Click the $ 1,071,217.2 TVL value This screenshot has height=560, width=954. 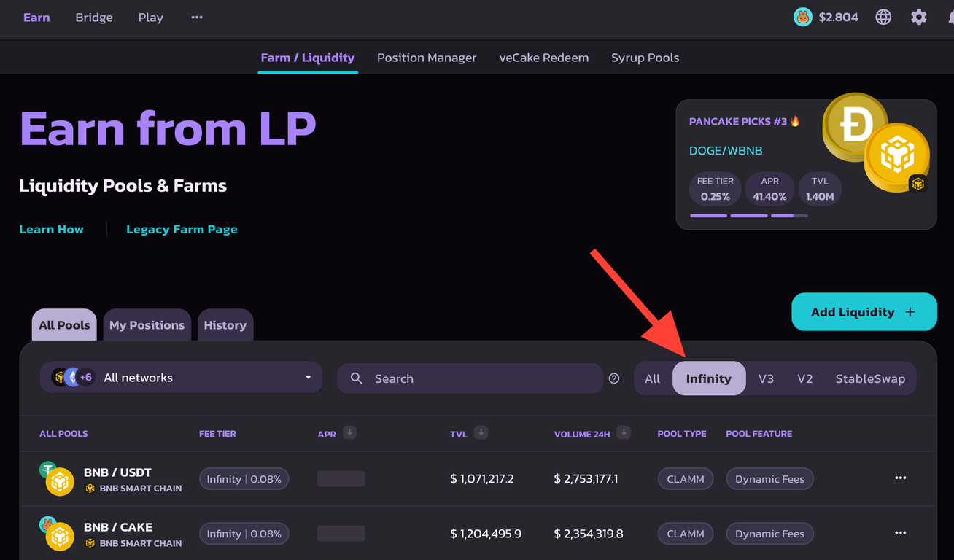coord(482,479)
